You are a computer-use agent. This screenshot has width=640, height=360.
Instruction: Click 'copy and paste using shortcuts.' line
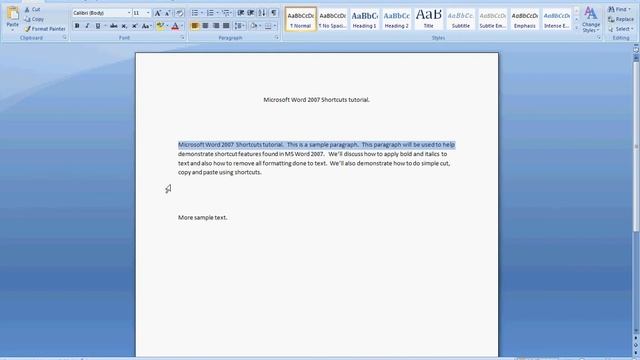pos(220,172)
